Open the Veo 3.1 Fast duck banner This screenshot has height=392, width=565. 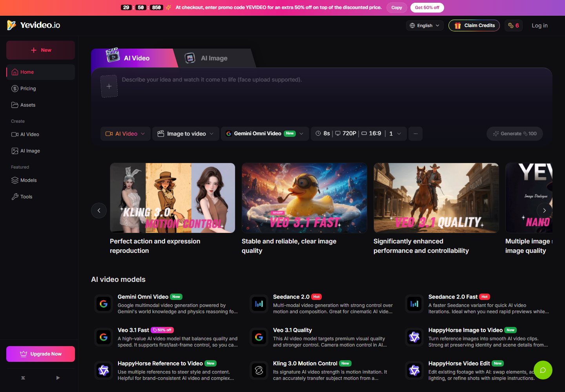pyautogui.click(x=304, y=198)
